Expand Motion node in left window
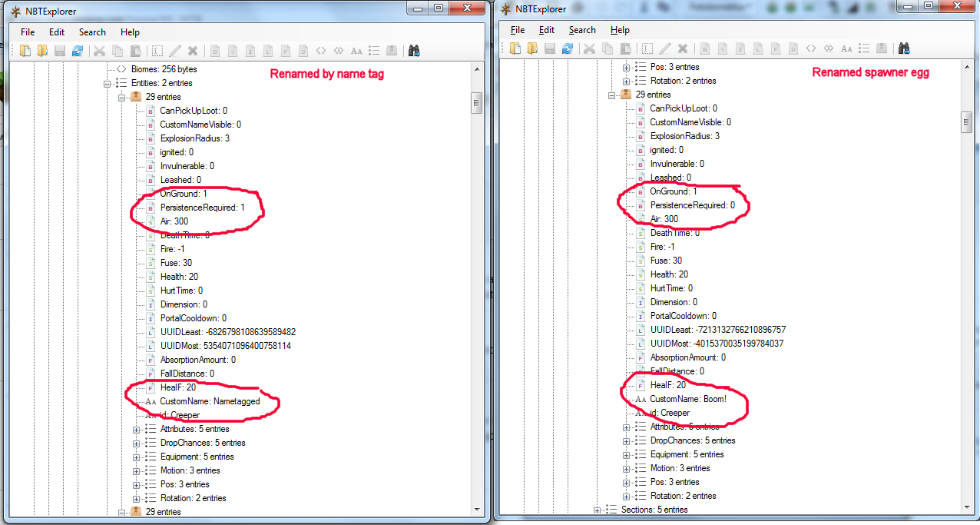Image resolution: width=980 pixels, height=525 pixels. 136,470
